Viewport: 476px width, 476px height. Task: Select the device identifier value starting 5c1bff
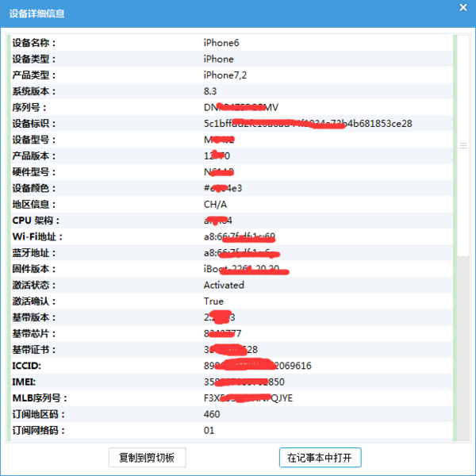pos(308,124)
